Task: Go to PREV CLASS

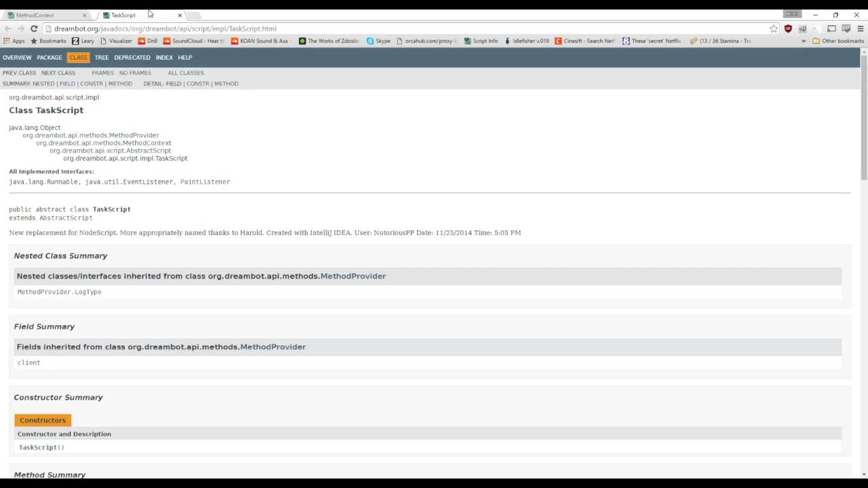Action: pos(19,73)
